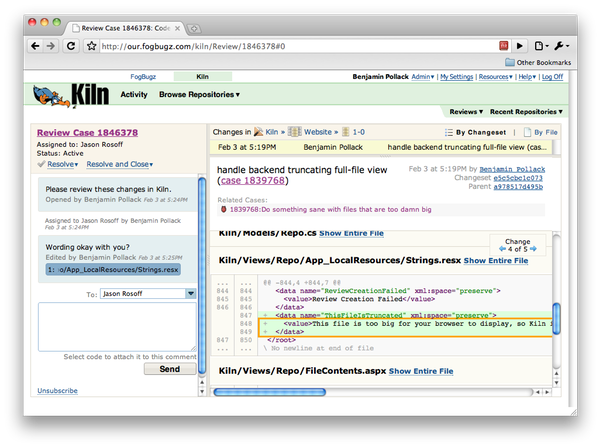This screenshot has height=448, width=600.
Task: Click the Website breadcrumb link
Action: [x=318, y=132]
